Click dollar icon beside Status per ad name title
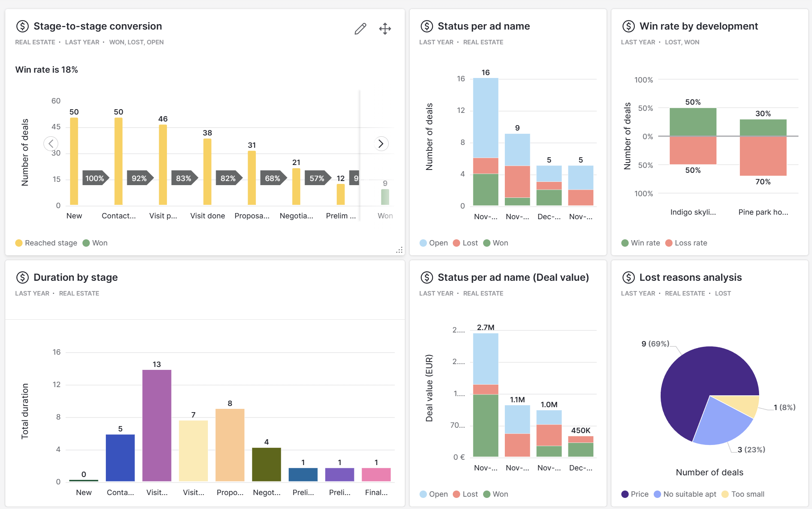 pyautogui.click(x=427, y=26)
